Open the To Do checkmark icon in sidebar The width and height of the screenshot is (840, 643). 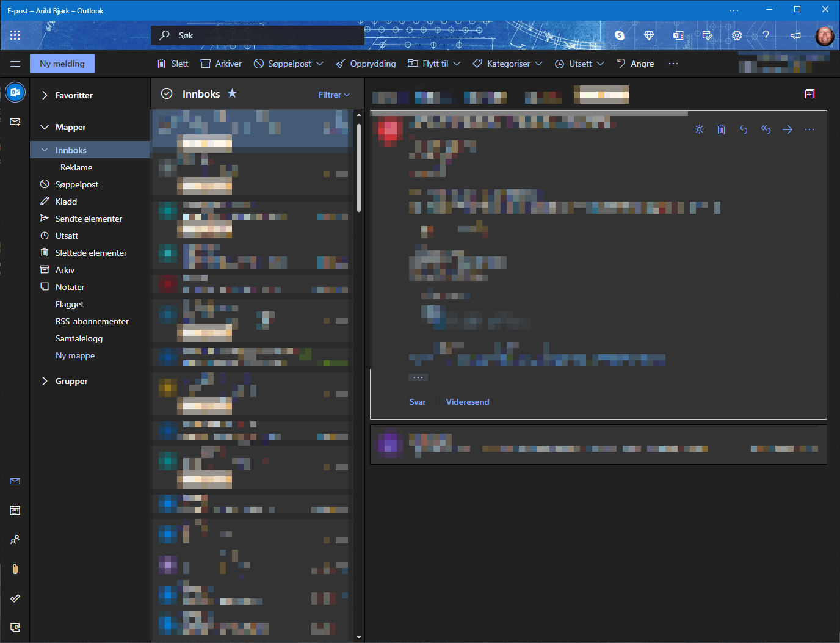point(15,598)
